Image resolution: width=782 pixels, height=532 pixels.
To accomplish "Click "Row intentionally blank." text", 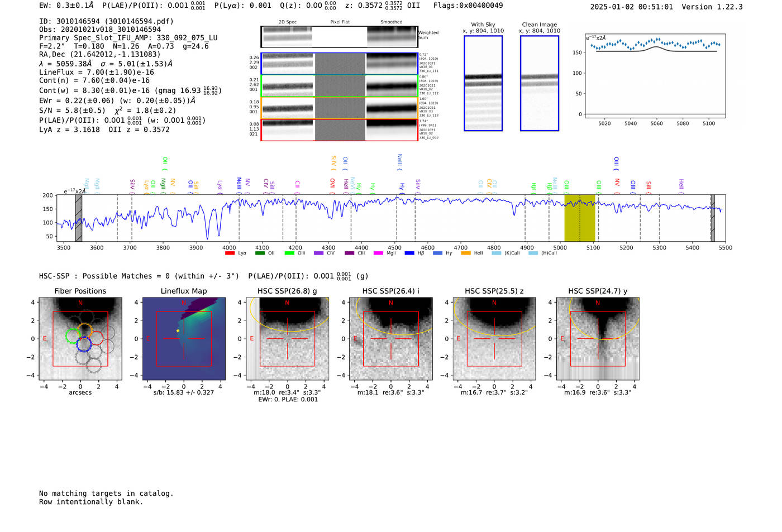I will click(91, 502).
